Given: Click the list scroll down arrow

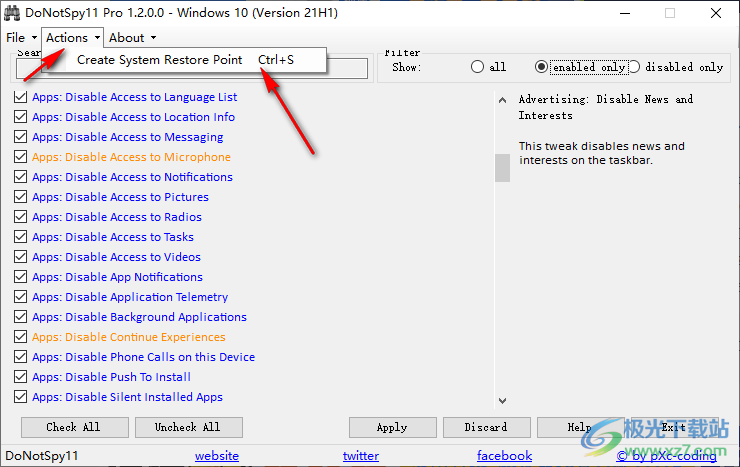Looking at the screenshot, I should tap(503, 400).
